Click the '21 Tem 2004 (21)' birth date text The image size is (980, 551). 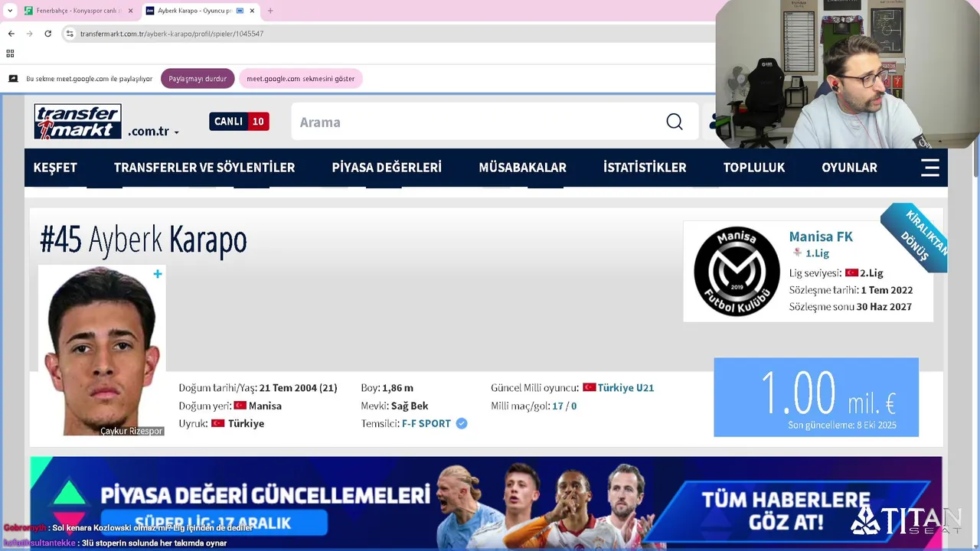click(298, 388)
